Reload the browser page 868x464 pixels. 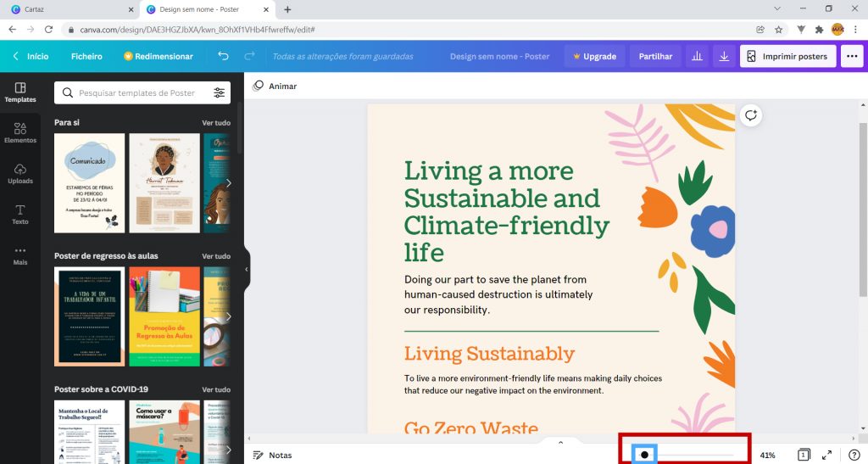[x=48, y=30]
